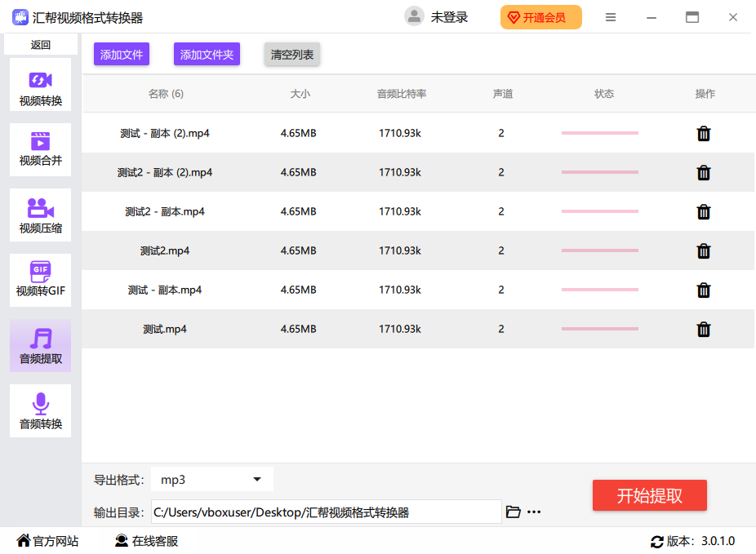Select the 视频转换 tool in the sidebar

coord(40,84)
